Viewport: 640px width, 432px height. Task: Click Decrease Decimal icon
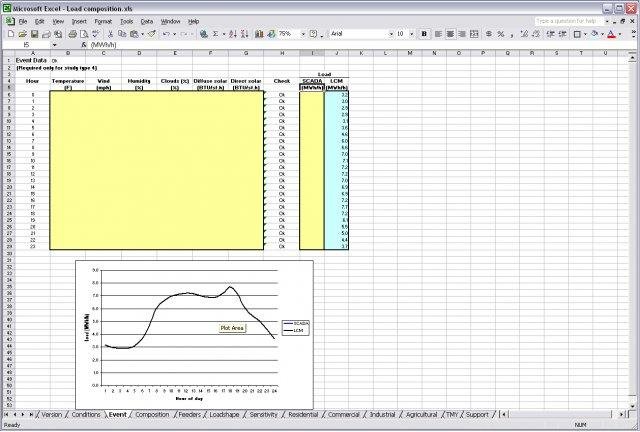pos(536,34)
